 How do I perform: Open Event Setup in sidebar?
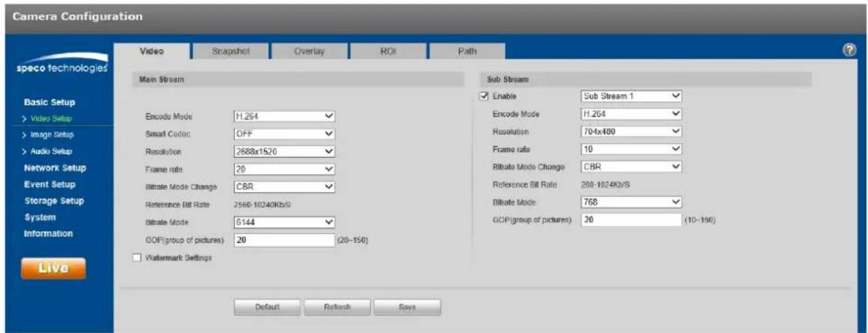tap(50, 184)
